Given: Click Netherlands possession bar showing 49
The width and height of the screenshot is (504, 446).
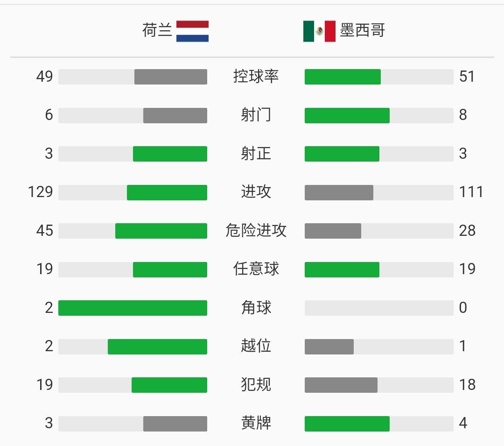Looking at the screenshot, I should point(133,77).
